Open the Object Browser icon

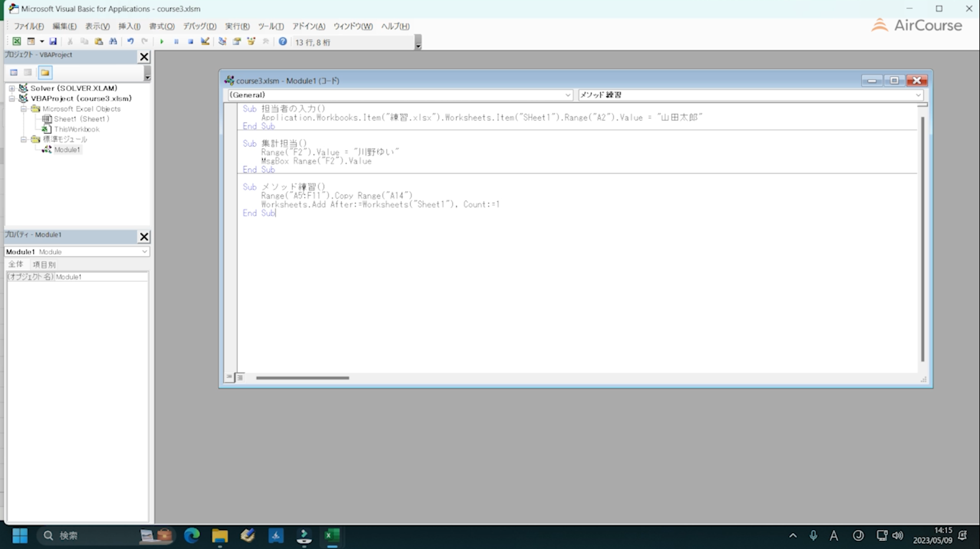point(251,42)
